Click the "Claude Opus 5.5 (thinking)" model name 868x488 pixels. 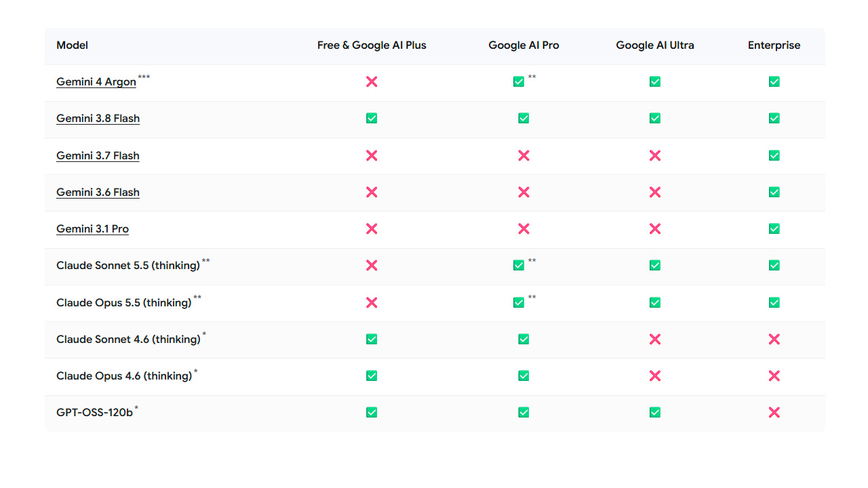point(124,303)
